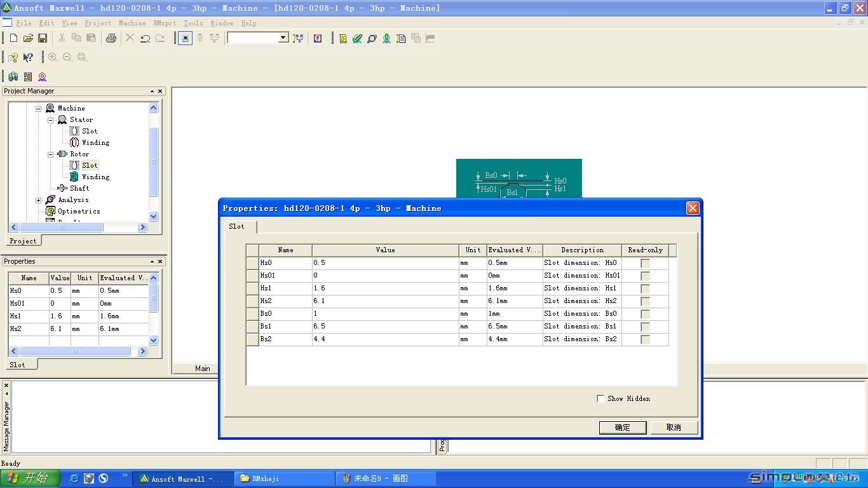This screenshot has height=488, width=868.
Task: Switch to RMsheji taskbar window
Action: click(x=283, y=478)
